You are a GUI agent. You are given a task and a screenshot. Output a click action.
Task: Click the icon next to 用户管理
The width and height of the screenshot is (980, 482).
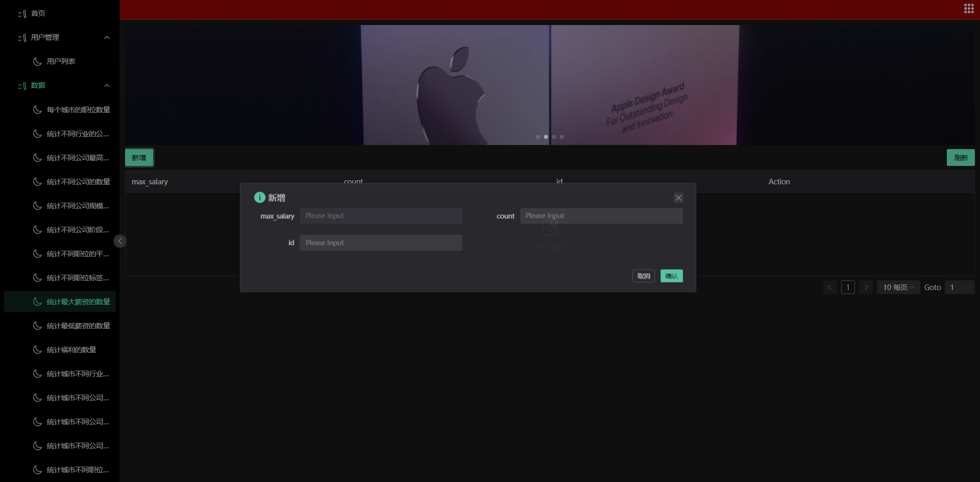coord(22,38)
